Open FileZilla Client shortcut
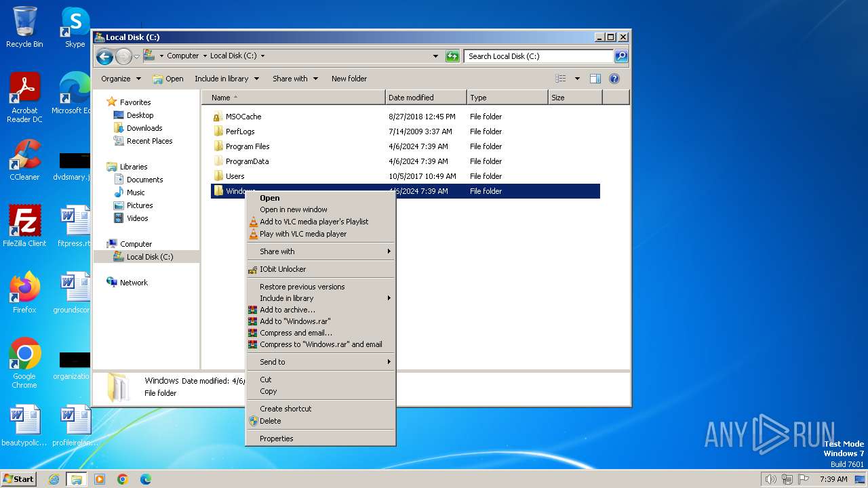868x488 pixels. pos(24,226)
